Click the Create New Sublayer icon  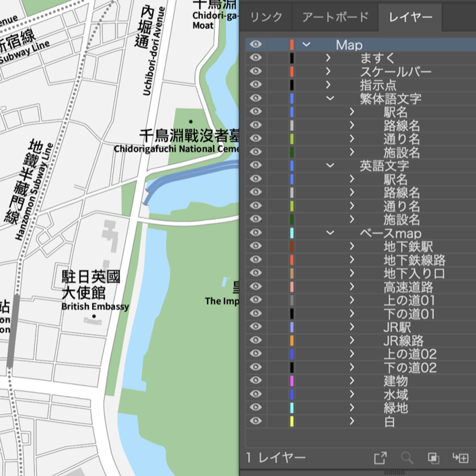pos(460,458)
